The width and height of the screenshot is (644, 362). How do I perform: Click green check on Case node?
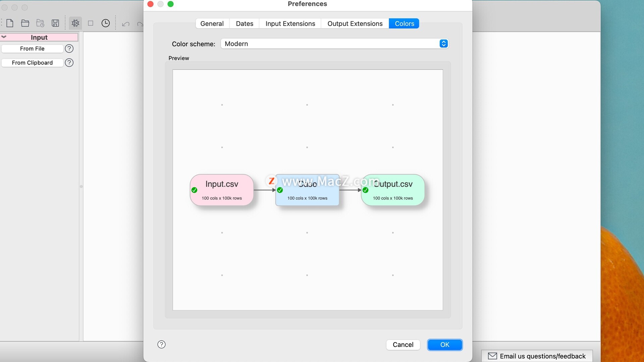(x=280, y=190)
